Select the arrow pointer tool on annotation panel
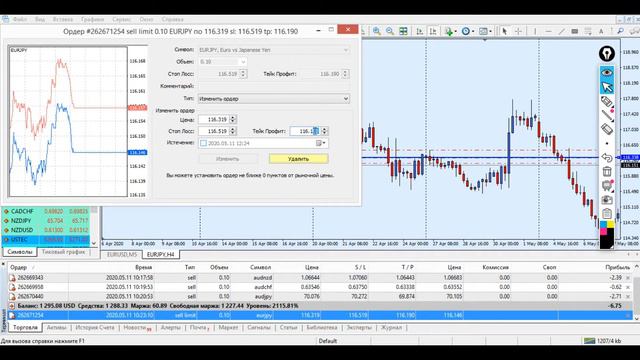The height and width of the screenshot is (360, 640). click(607, 87)
